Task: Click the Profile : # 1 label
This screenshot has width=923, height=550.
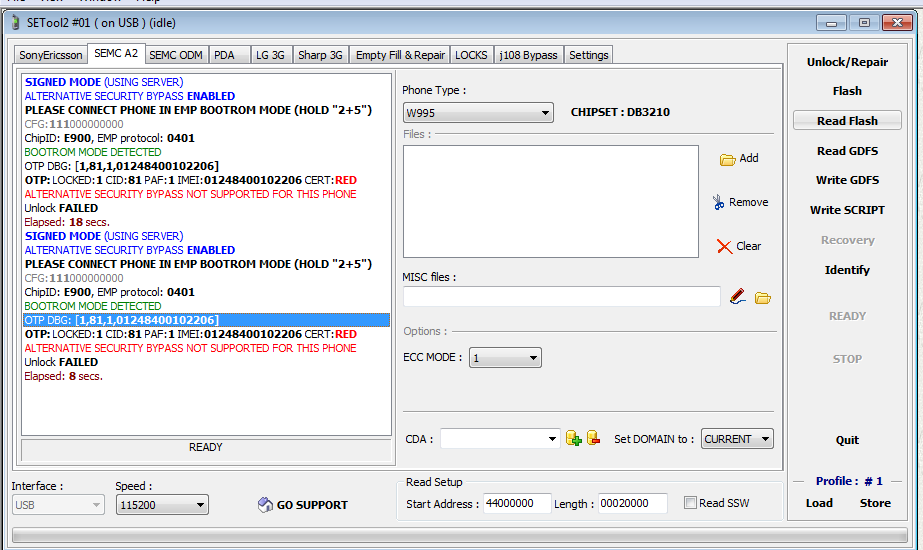Action: tap(849, 481)
